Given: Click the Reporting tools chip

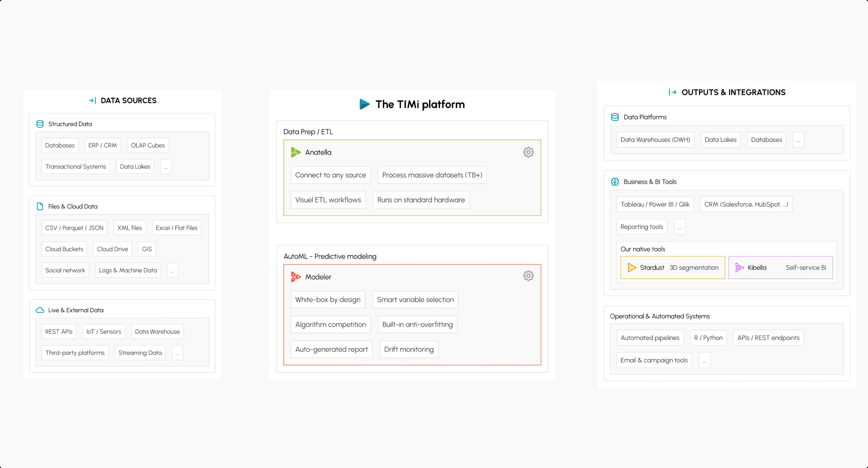Looking at the screenshot, I should [x=642, y=227].
